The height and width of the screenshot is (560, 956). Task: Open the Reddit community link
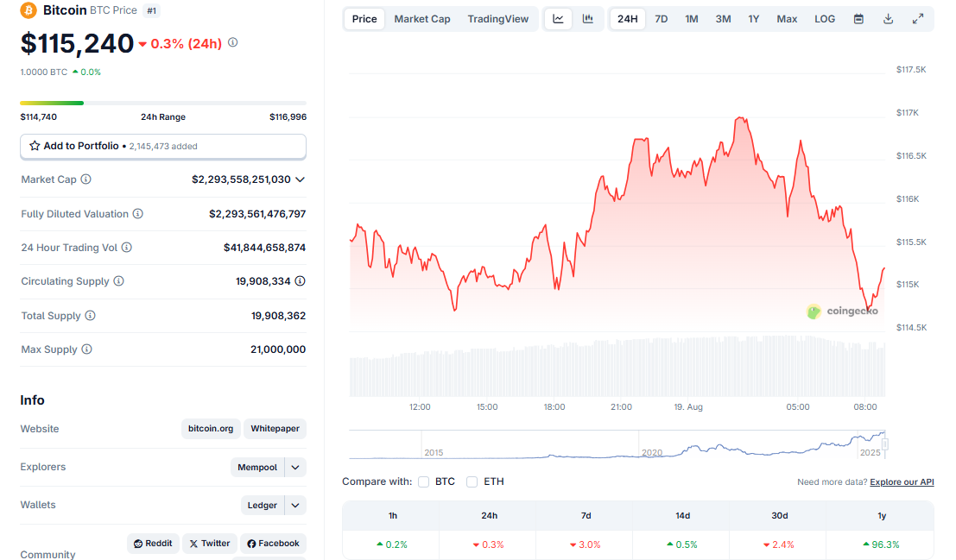click(x=153, y=544)
